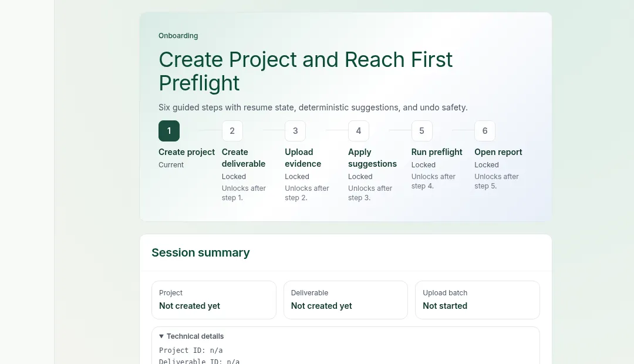
Task: Click the Not created yet Project status
Action: click(190, 306)
